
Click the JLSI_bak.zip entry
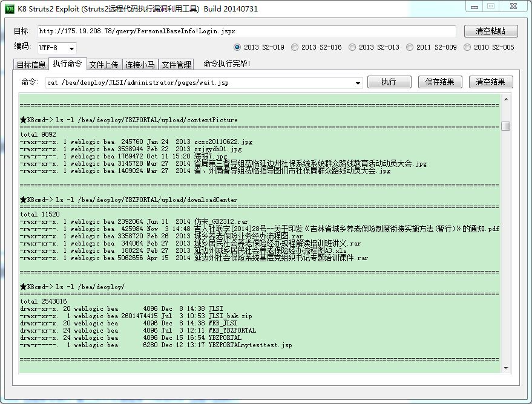[231, 316]
